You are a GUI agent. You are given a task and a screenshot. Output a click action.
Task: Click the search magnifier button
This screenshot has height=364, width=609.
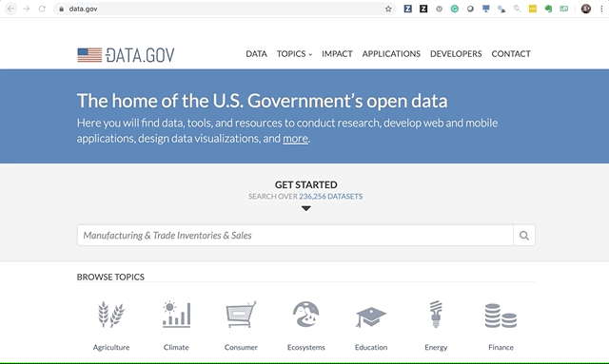point(524,235)
